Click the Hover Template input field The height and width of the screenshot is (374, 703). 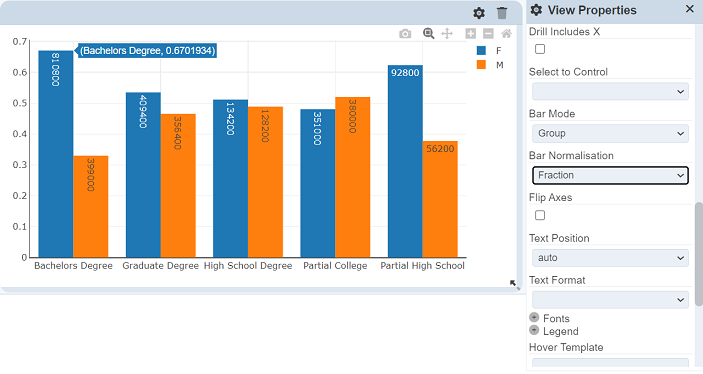click(610, 362)
